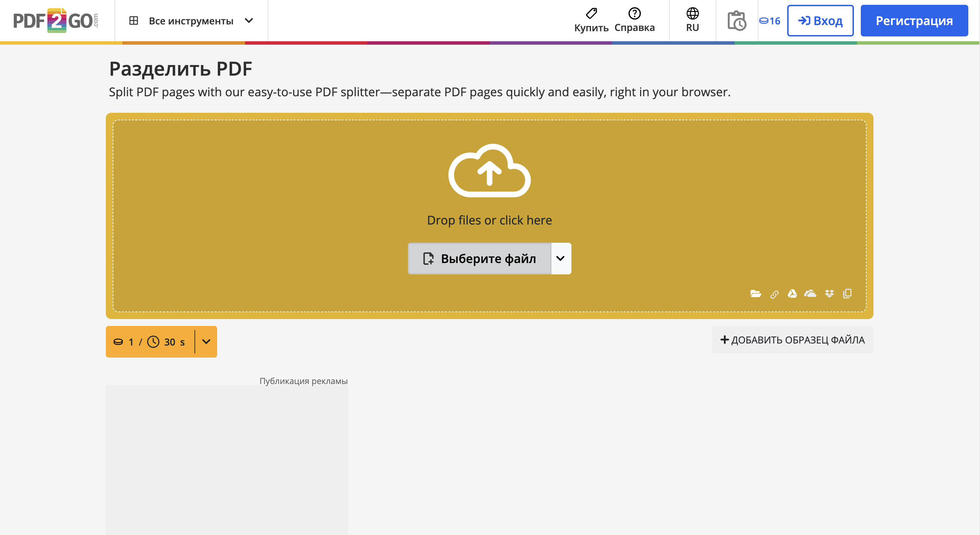Viewport: 980px width, 535px height.
Task: Click the folder browse-files icon
Action: point(756,294)
